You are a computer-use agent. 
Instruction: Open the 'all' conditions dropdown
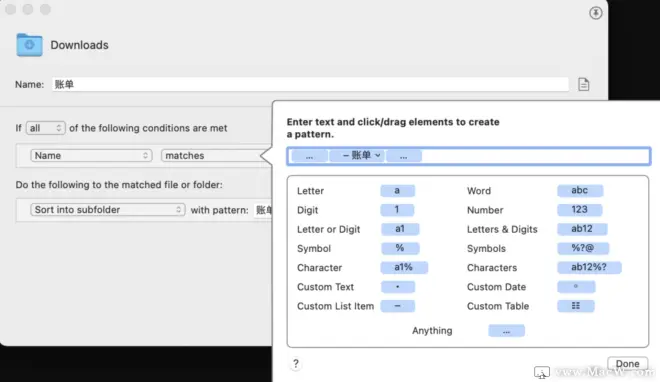pos(45,128)
